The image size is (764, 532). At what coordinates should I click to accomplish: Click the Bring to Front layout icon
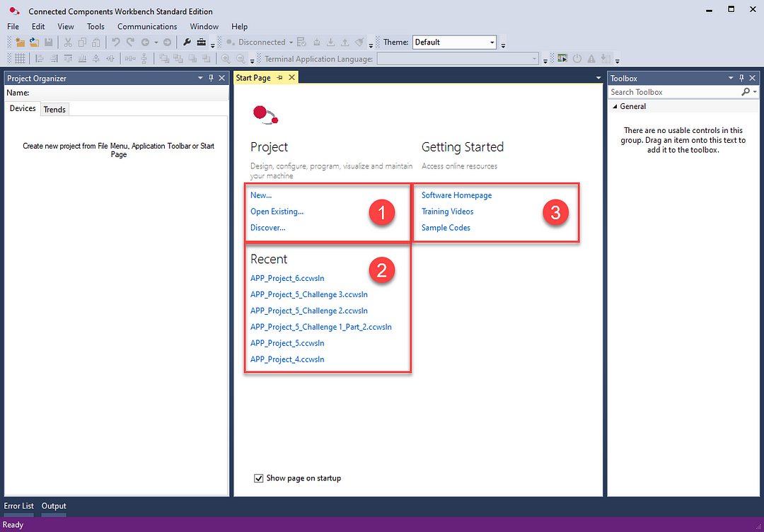[x=164, y=59]
